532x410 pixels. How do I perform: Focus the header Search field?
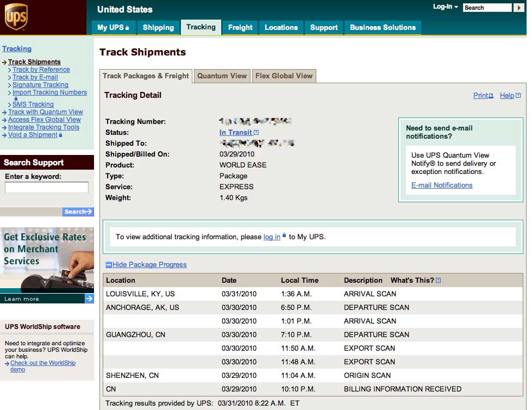coord(487,8)
